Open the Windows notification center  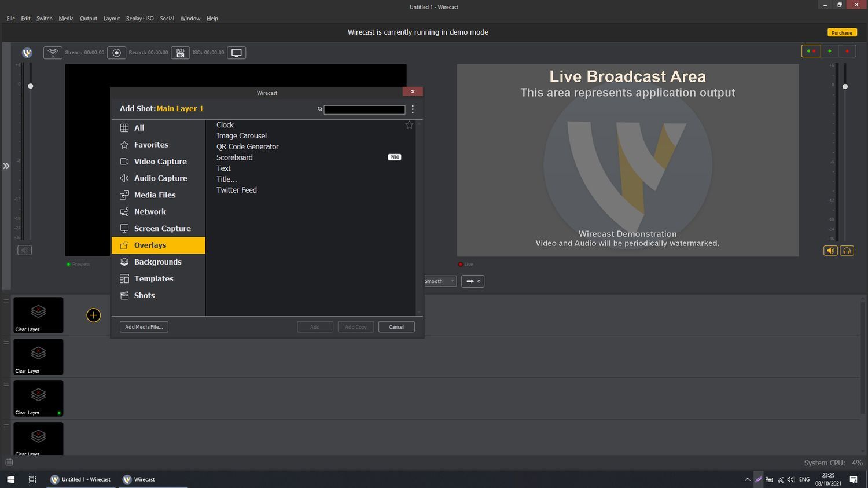854,479
